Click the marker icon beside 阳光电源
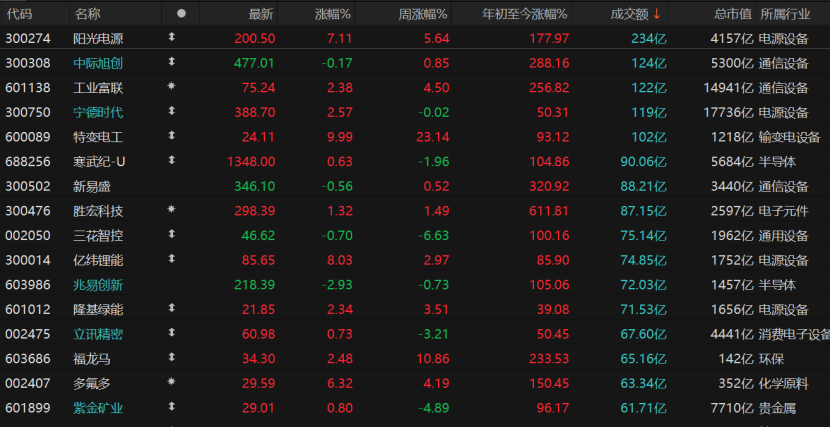 [x=171, y=38]
